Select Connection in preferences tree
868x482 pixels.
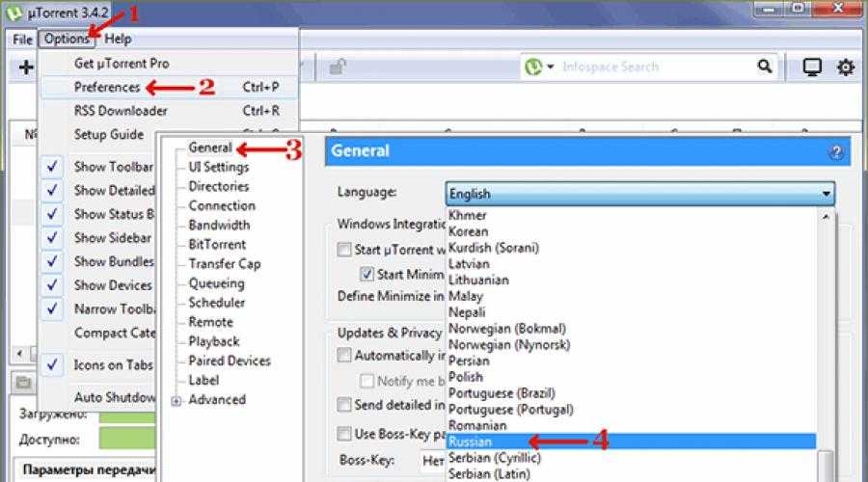tap(222, 206)
